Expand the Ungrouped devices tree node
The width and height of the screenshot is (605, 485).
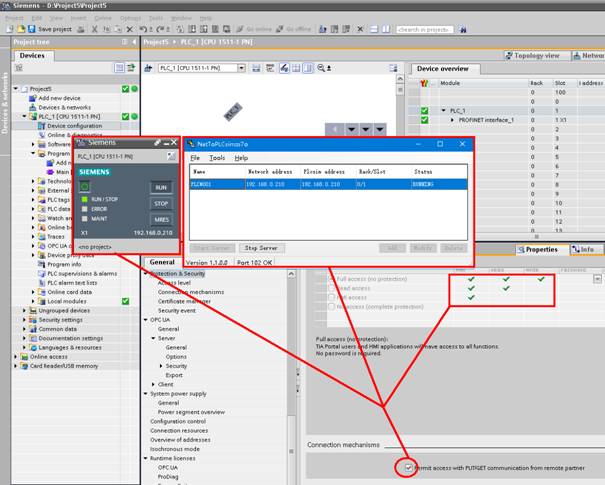tap(24, 310)
